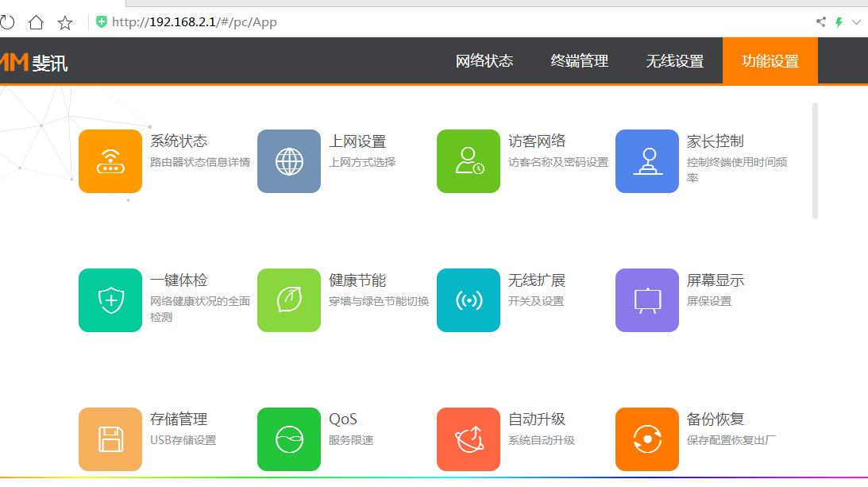Run 一键体检 health check shield icon

pos(110,300)
